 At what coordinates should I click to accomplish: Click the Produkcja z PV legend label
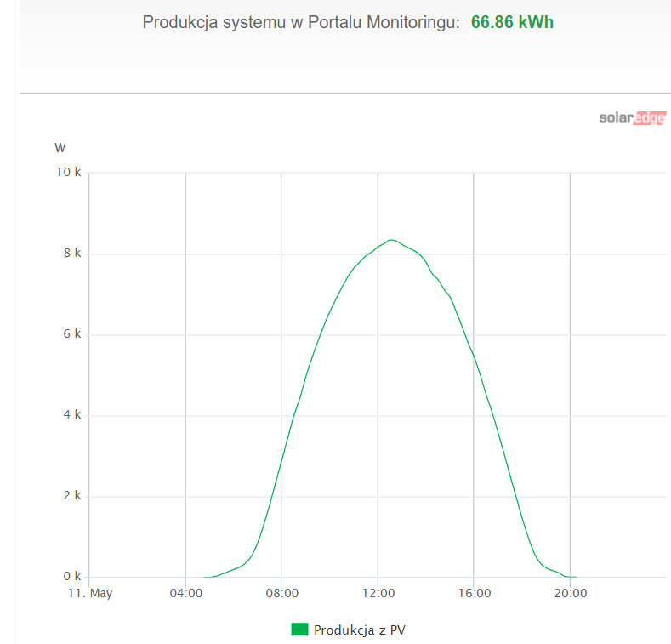tap(360, 630)
